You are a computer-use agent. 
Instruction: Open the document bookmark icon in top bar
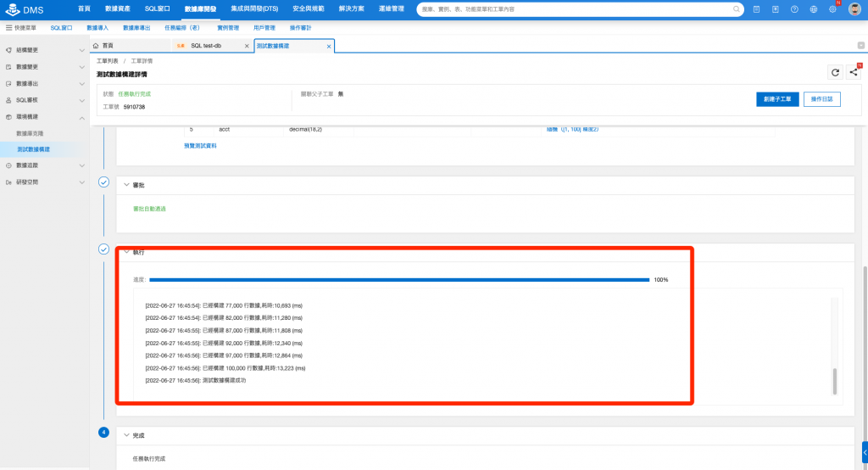tap(776, 9)
